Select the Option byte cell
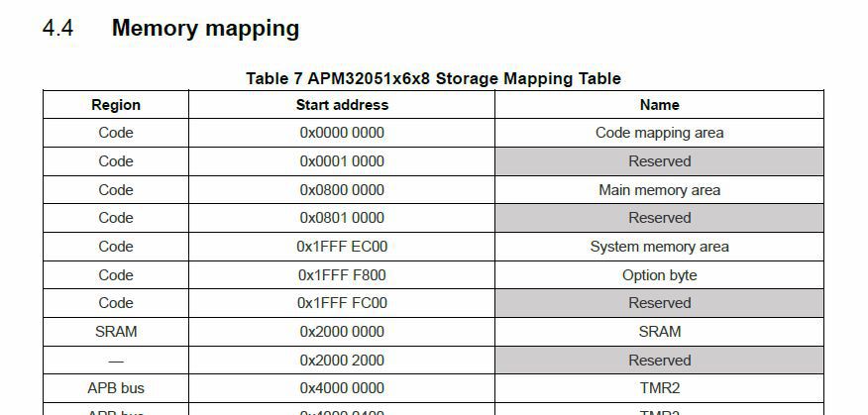The height and width of the screenshot is (415, 868). pos(659,275)
